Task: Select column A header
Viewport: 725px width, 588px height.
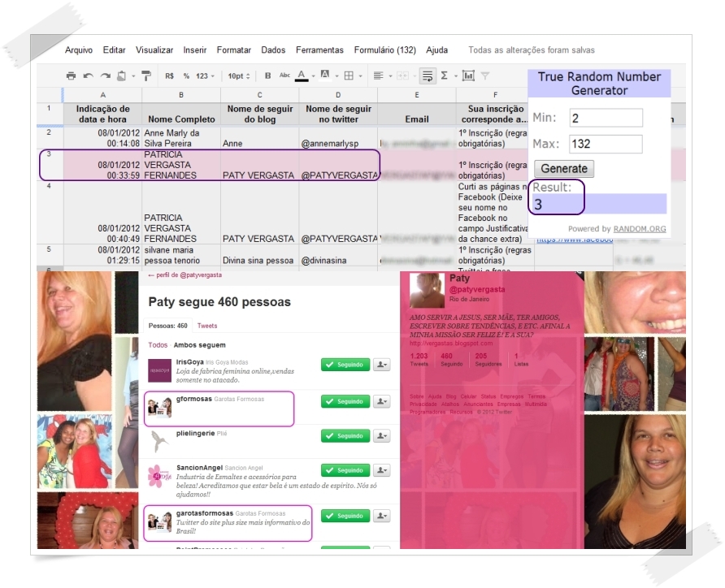Action: coord(102,95)
